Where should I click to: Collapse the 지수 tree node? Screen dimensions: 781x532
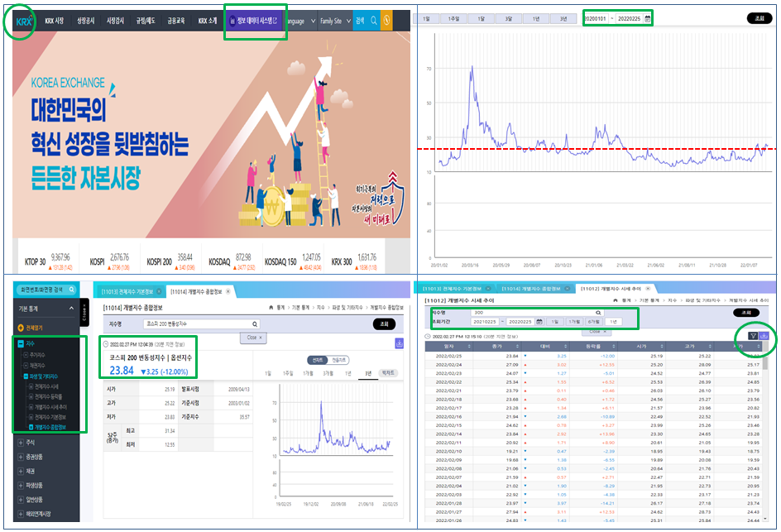(x=21, y=343)
